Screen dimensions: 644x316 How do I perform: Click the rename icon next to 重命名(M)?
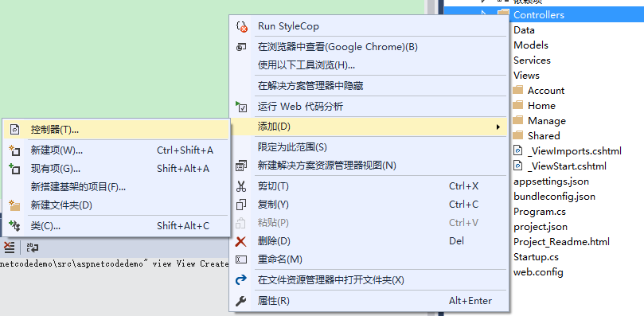(x=241, y=259)
